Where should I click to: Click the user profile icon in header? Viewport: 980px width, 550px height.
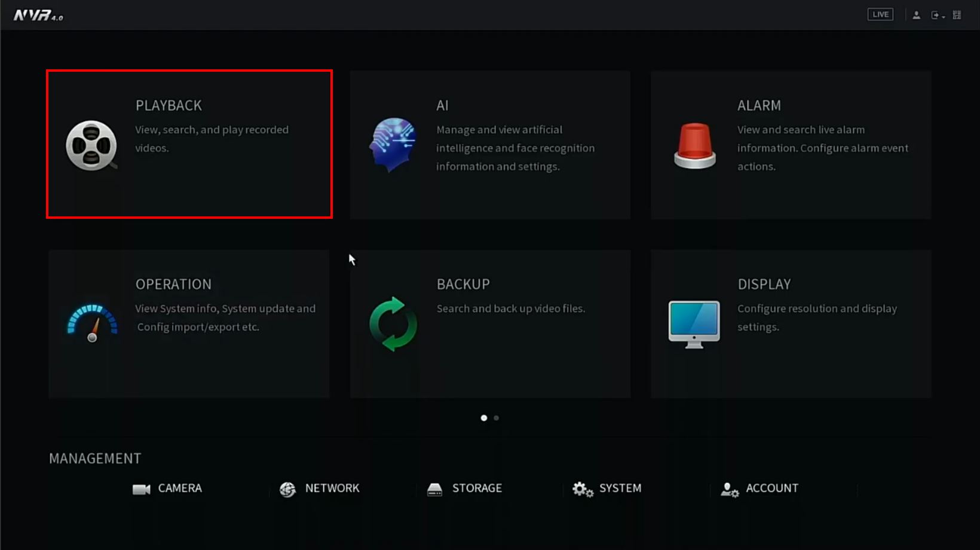click(916, 15)
